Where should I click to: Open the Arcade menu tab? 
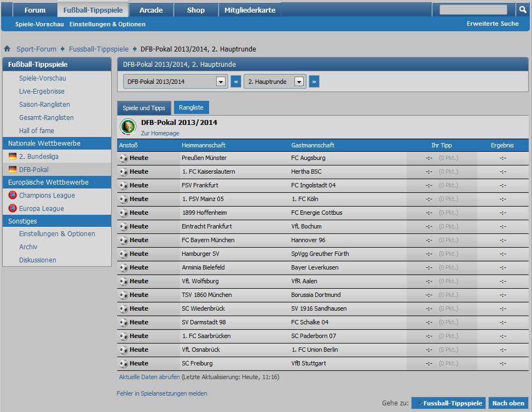tap(151, 10)
